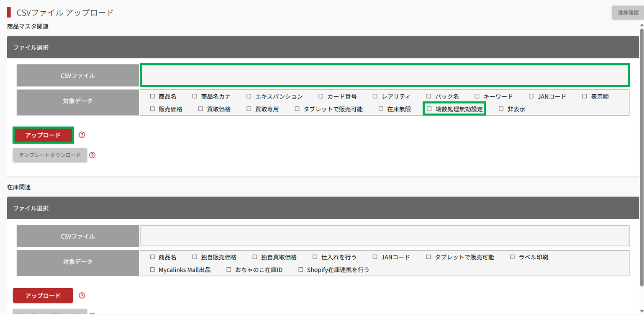Click help icon beside inventory アップロード button
This screenshot has width=644, height=315.
tap(82, 295)
